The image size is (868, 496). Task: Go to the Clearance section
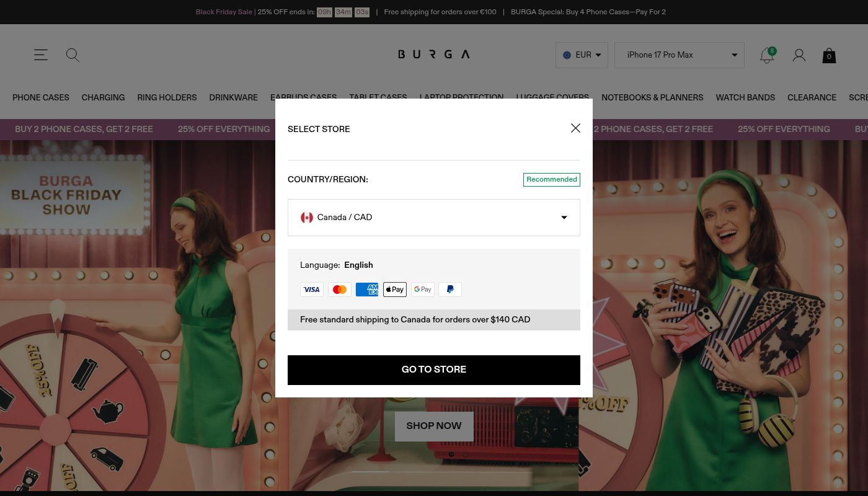(x=812, y=98)
